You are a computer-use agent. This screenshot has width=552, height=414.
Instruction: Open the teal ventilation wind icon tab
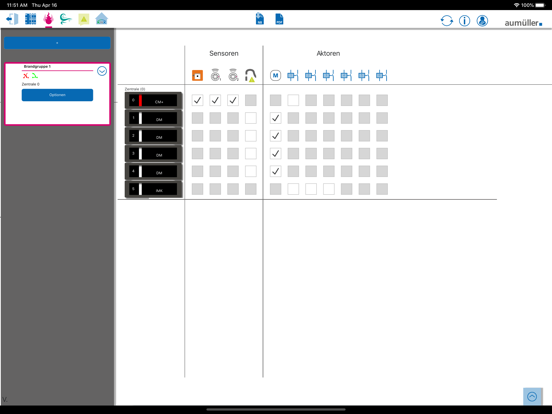[x=65, y=19]
